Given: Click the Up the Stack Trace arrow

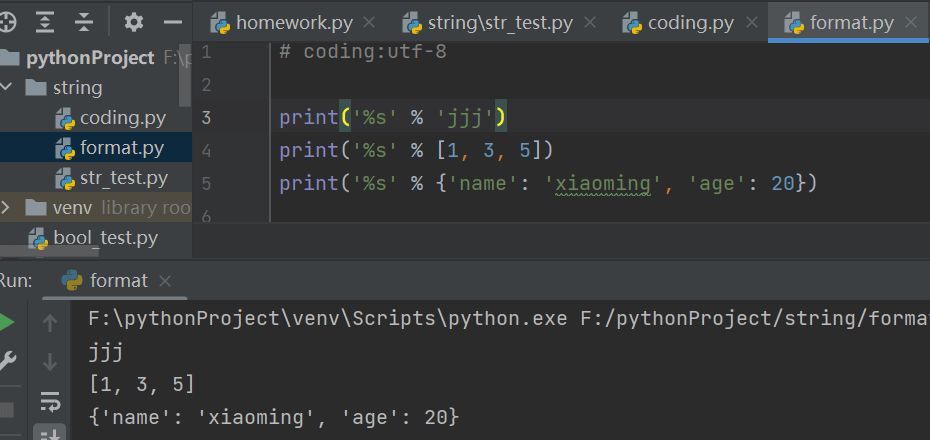Looking at the screenshot, I should pos(50,323).
